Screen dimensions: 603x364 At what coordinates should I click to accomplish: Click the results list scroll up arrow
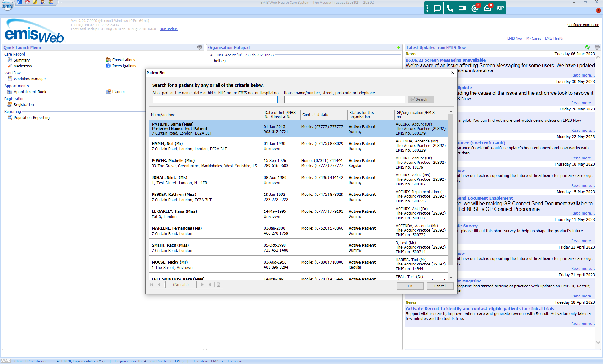pos(451,112)
